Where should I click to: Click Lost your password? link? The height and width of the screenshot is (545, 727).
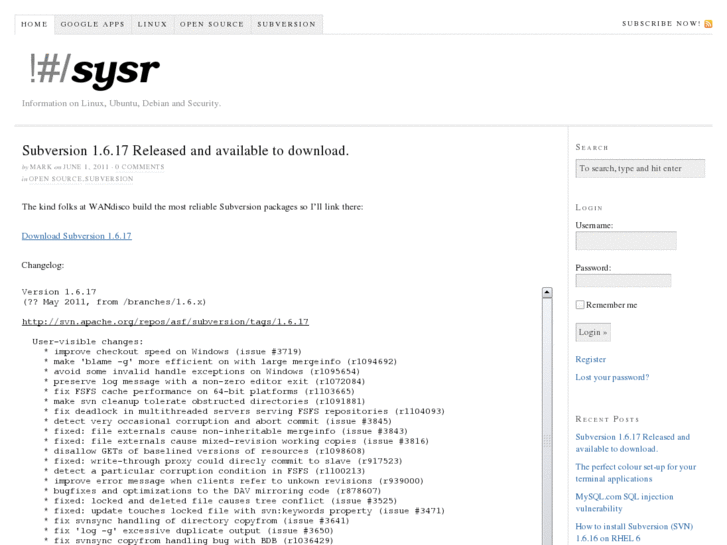point(612,377)
